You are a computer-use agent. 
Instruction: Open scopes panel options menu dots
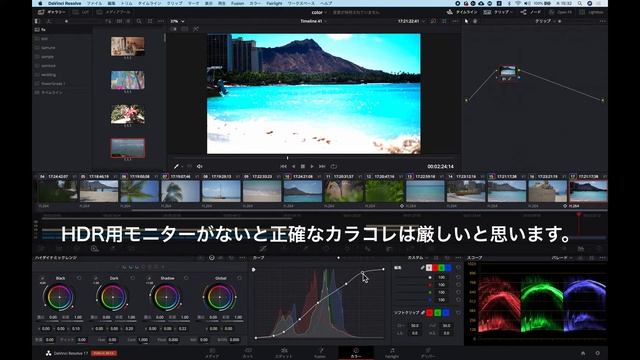tap(602, 258)
